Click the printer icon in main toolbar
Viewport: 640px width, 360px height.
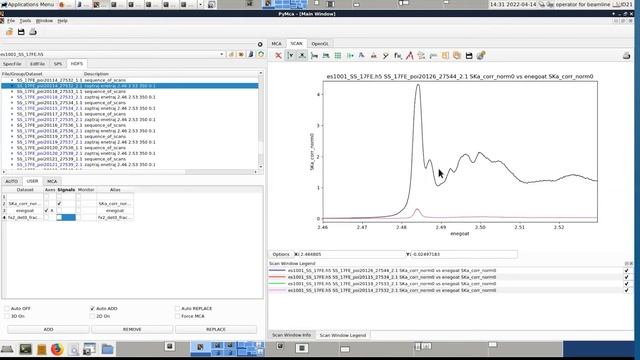pyautogui.click(x=33, y=32)
